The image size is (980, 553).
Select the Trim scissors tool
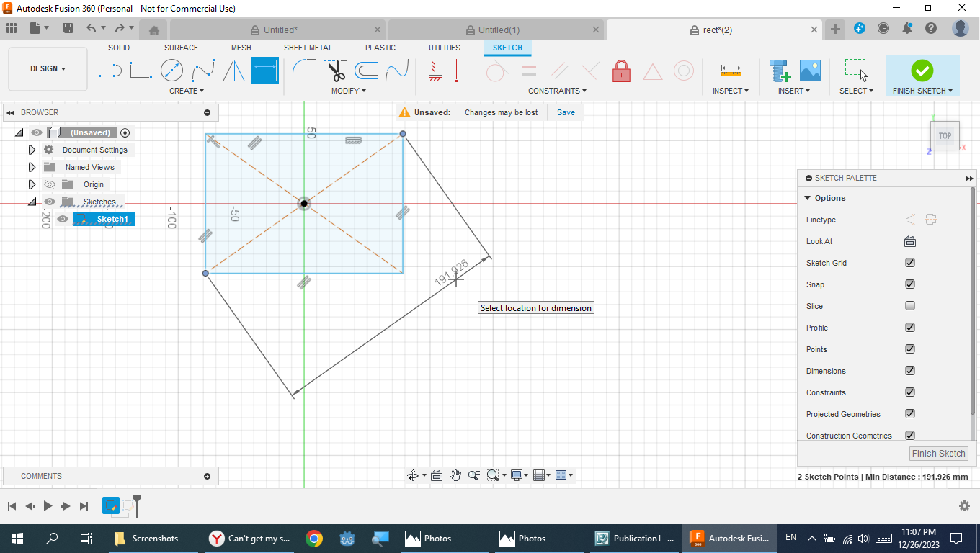click(x=336, y=71)
